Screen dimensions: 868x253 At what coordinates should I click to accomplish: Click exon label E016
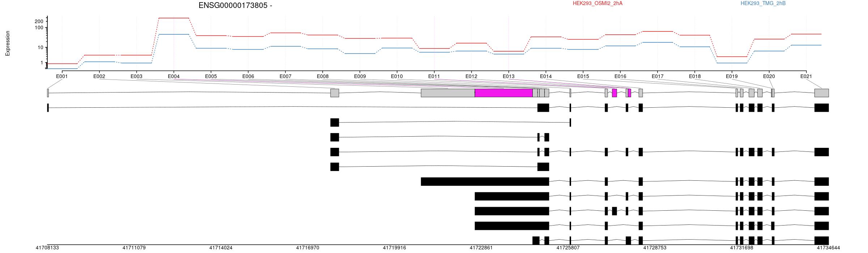point(620,77)
